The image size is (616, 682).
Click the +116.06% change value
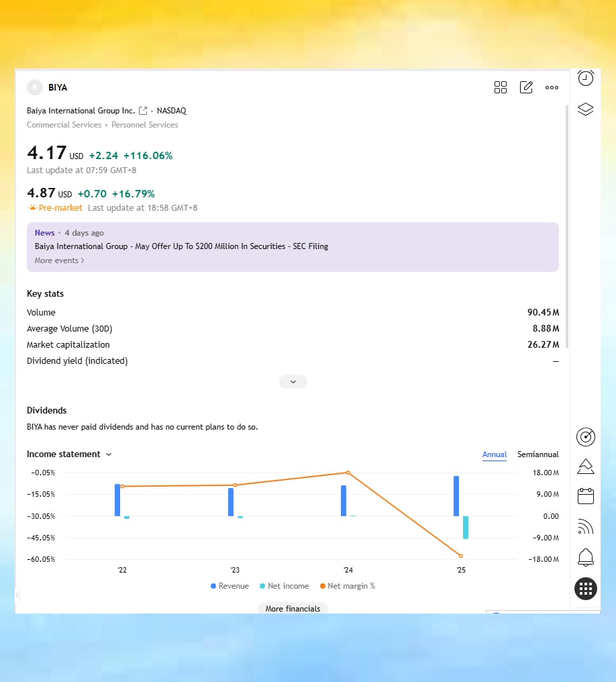[x=148, y=156]
